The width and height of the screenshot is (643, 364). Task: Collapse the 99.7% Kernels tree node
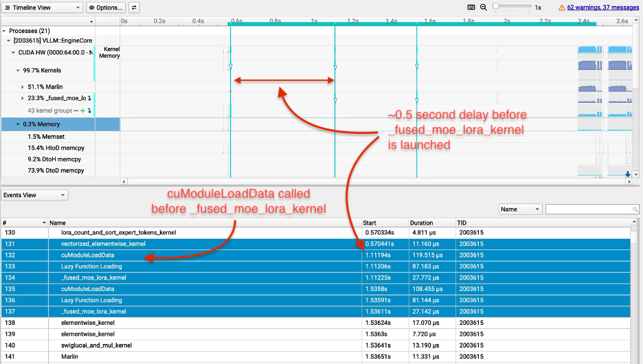[x=18, y=70]
